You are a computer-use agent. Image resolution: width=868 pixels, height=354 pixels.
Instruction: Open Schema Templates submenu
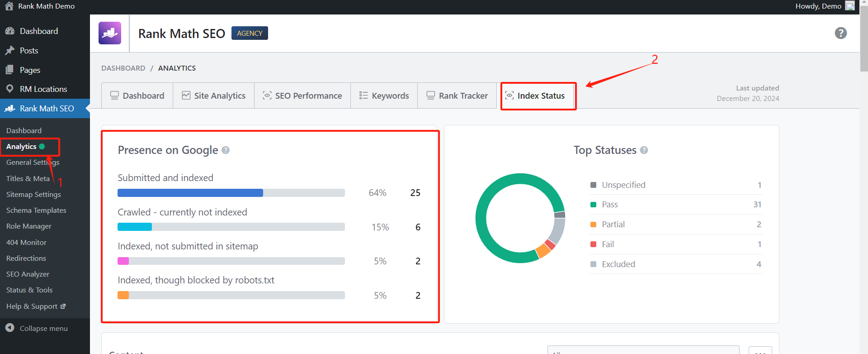(x=36, y=210)
